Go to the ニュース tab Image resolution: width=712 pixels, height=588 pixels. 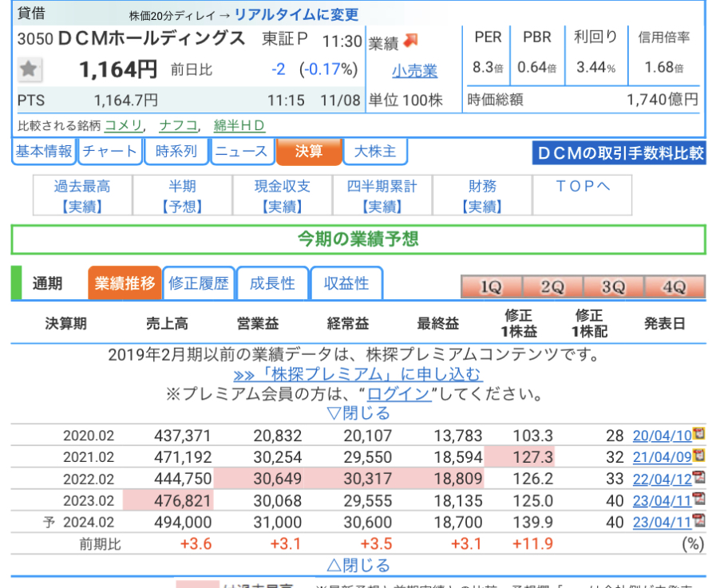[242, 151]
